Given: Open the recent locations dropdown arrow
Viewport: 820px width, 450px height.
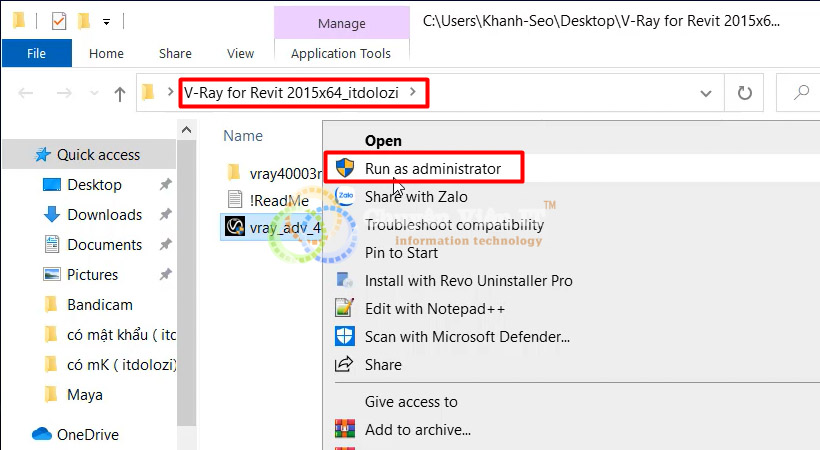Looking at the screenshot, I should (x=94, y=93).
